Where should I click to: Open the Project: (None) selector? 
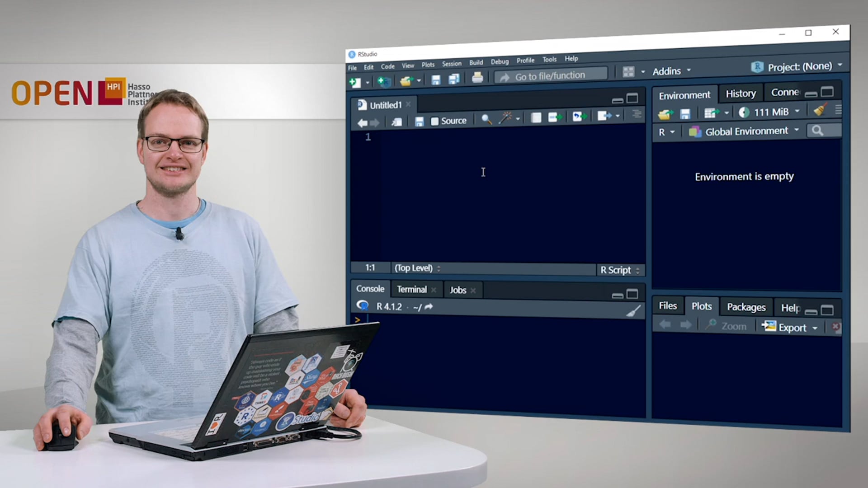coord(801,66)
